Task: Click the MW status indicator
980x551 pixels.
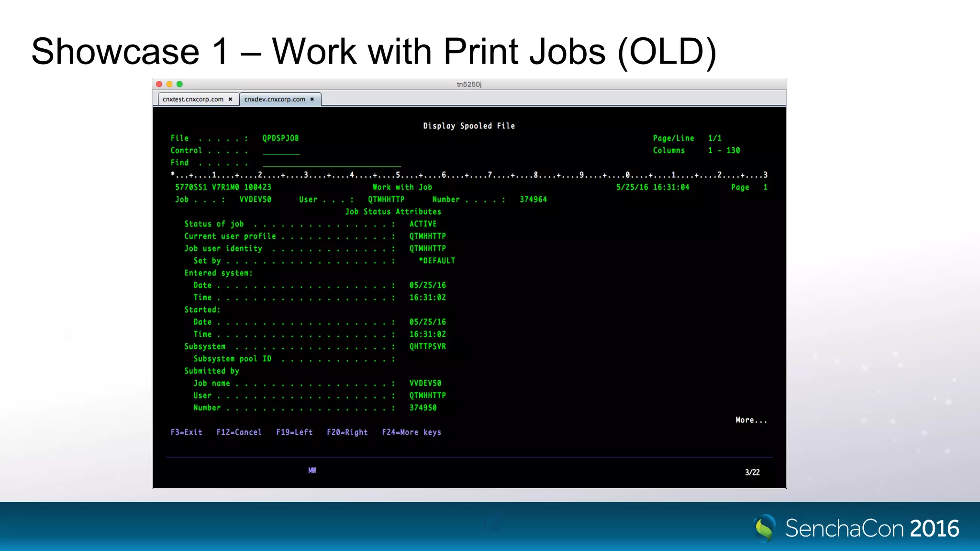Action: coord(312,470)
